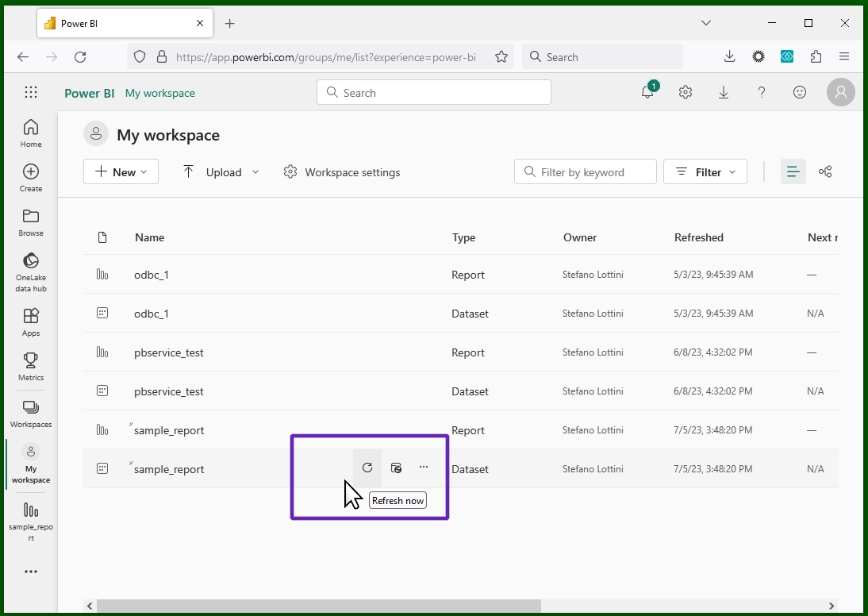
Task: Open Metrics trophy icon
Action: coord(31,366)
